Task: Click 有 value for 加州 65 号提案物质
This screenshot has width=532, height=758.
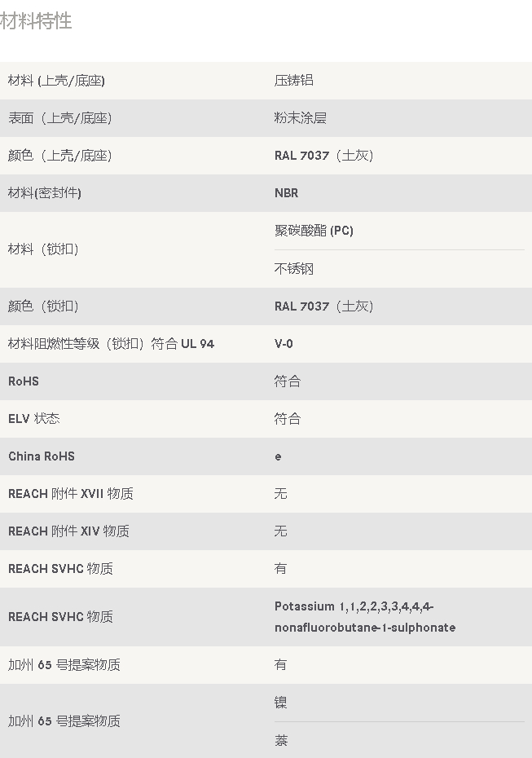Action: pyautogui.click(x=281, y=665)
